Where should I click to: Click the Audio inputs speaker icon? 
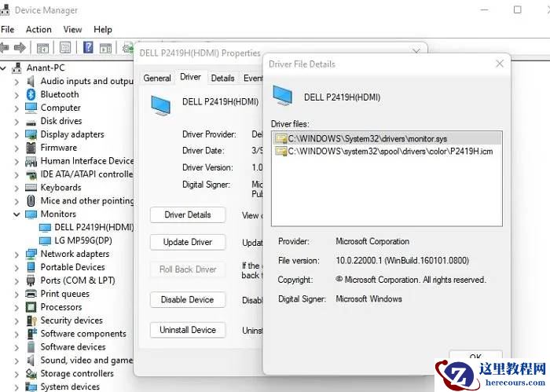tap(31, 82)
